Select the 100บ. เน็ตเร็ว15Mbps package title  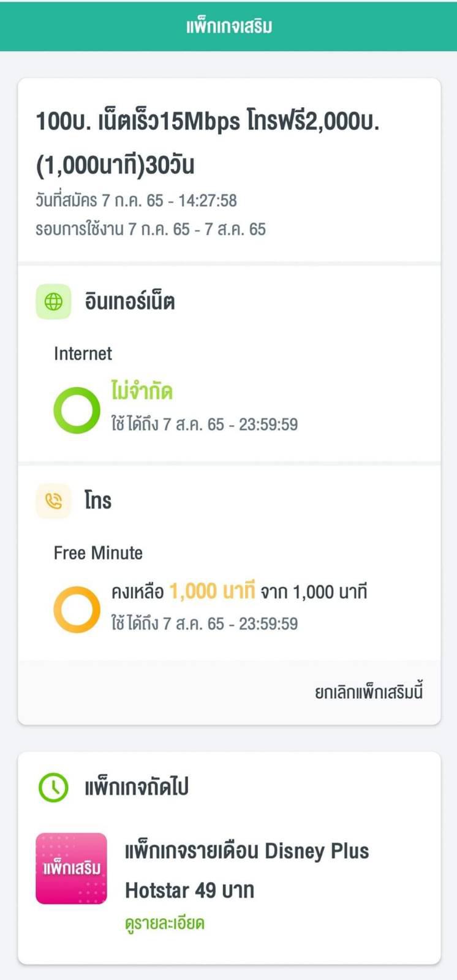208,143
